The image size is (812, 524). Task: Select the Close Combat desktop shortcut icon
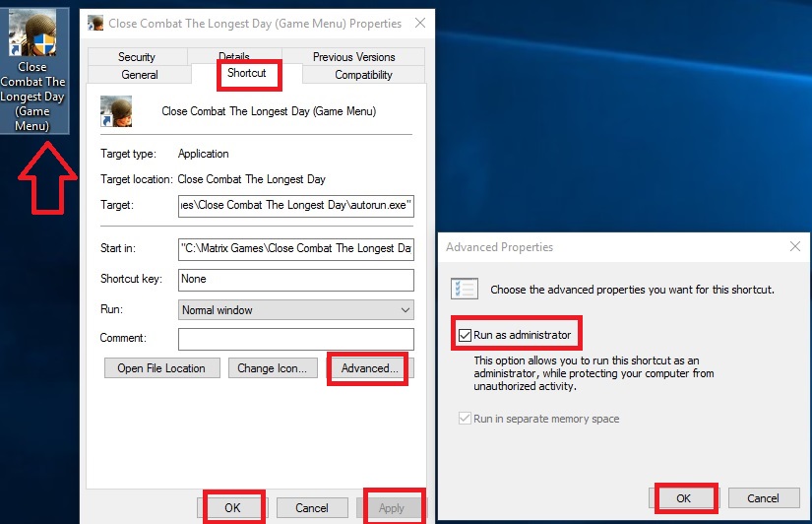tap(33, 71)
